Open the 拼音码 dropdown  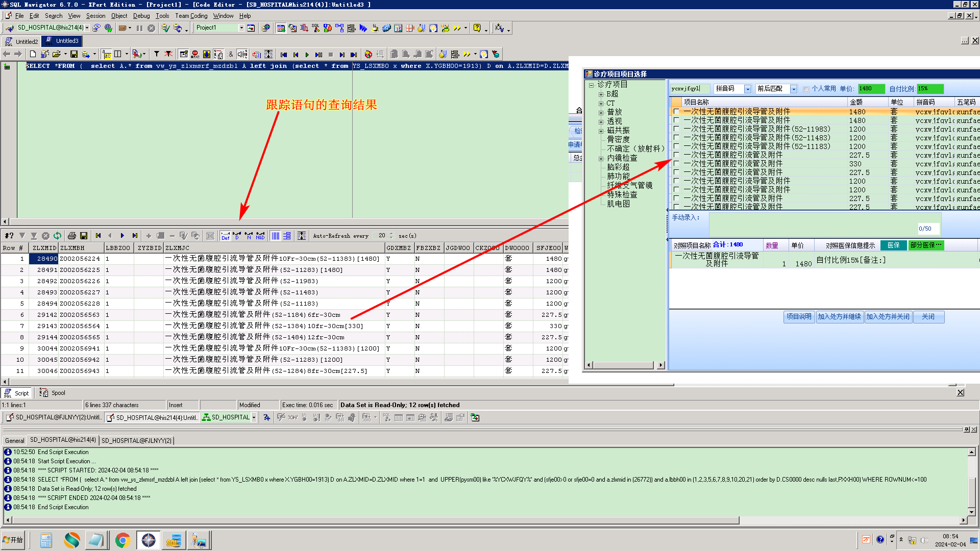748,89
